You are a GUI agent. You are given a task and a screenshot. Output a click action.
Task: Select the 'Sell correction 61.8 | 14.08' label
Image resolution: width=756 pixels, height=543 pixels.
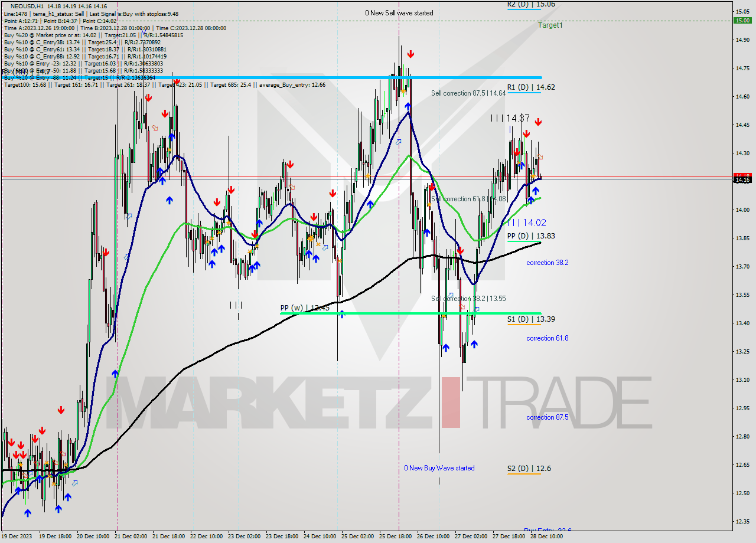click(x=469, y=199)
